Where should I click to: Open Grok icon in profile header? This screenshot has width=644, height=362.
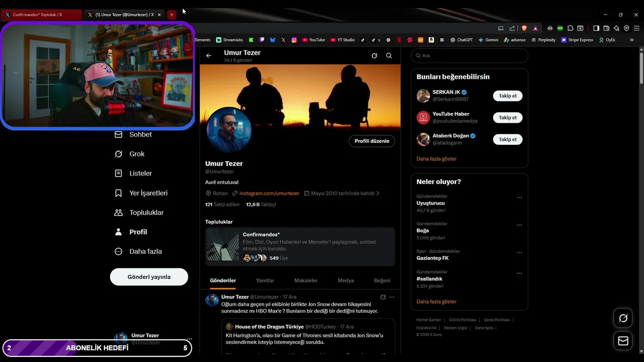pos(374,56)
